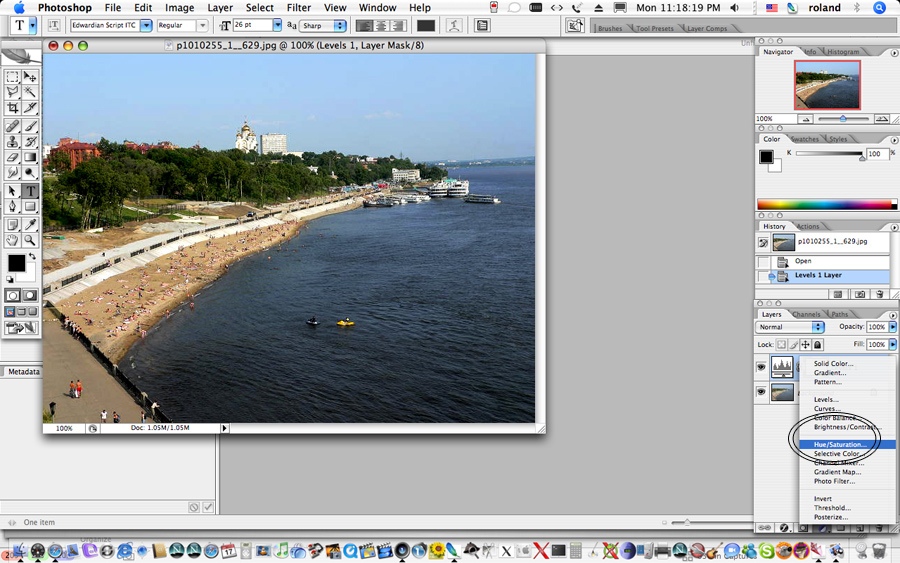Toggle the lock all button in Layers
900x563 pixels.
tap(819, 344)
